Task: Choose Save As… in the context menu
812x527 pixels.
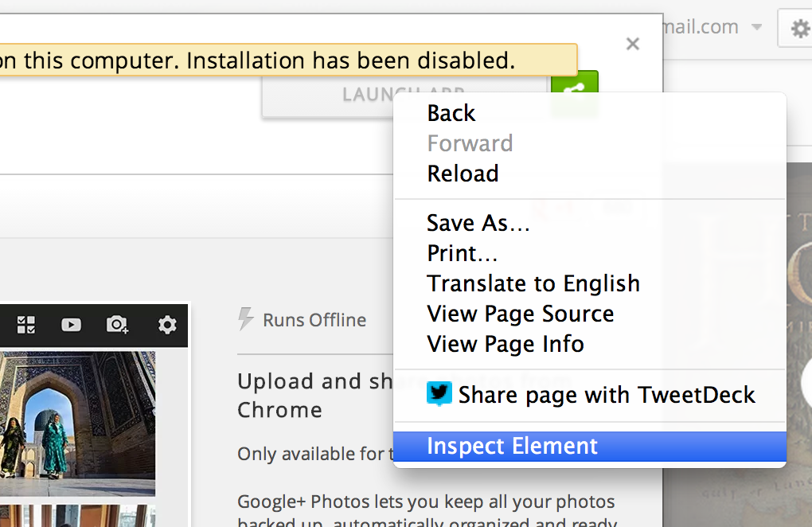Action: (478, 224)
